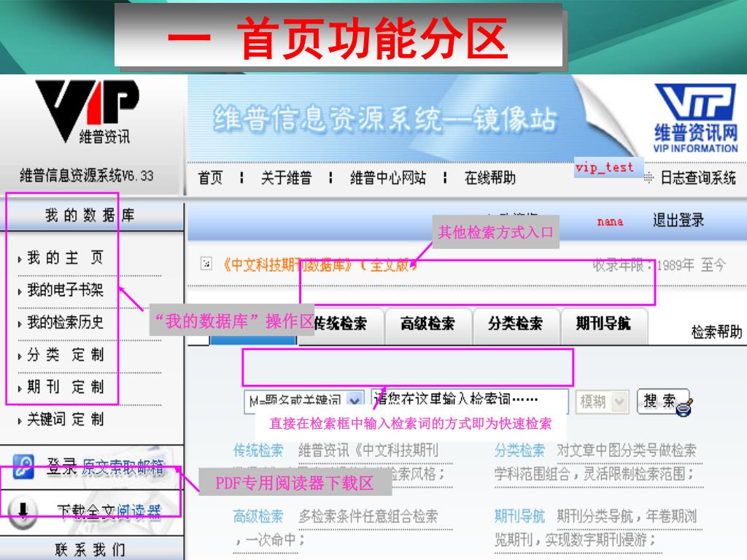The height and width of the screenshot is (560, 747).
Task: Open 日志查询系统 link
Action: (698, 178)
